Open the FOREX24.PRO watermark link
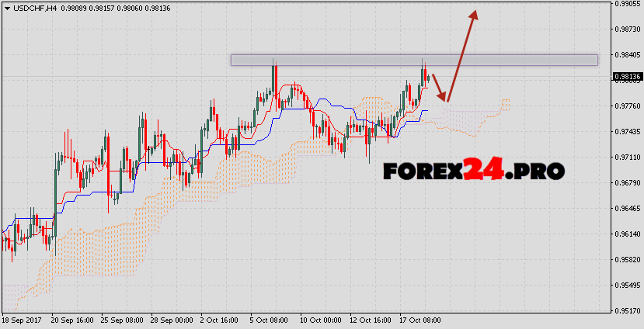Viewport: 644px width, 329px height. pos(473,170)
